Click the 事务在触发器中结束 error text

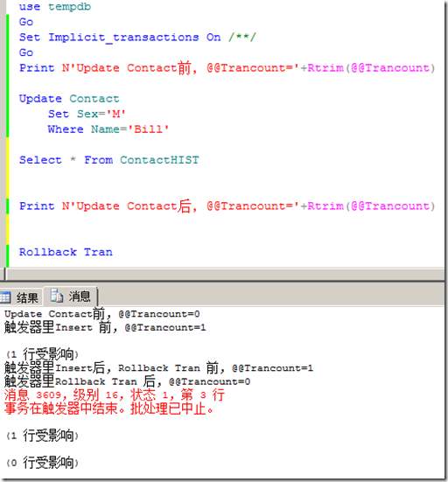(108, 409)
